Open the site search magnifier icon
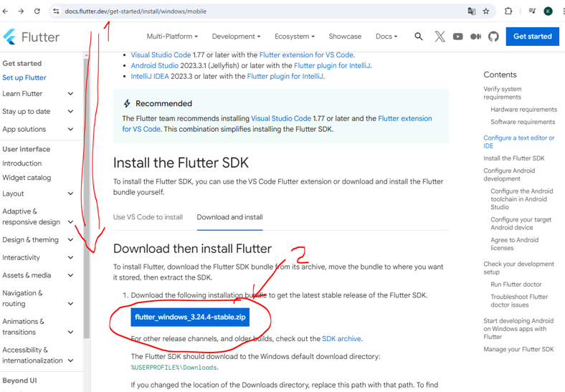The width and height of the screenshot is (565, 392). click(x=419, y=37)
